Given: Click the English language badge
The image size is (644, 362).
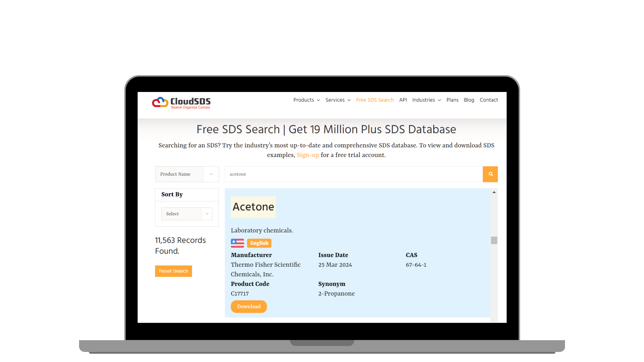Looking at the screenshot, I should pyautogui.click(x=259, y=243).
